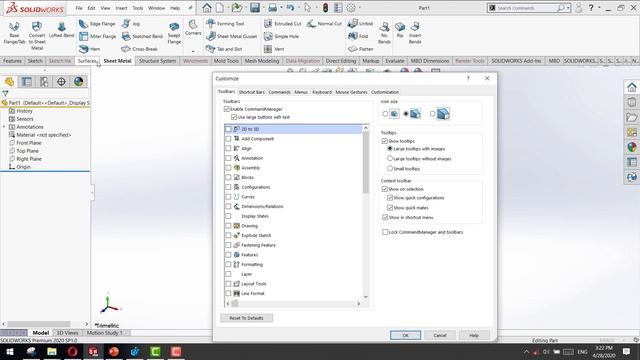Switch to the Shortcut Bars tab
The width and height of the screenshot is (640, 360).
pyautogui.click(x=252, y=92)
